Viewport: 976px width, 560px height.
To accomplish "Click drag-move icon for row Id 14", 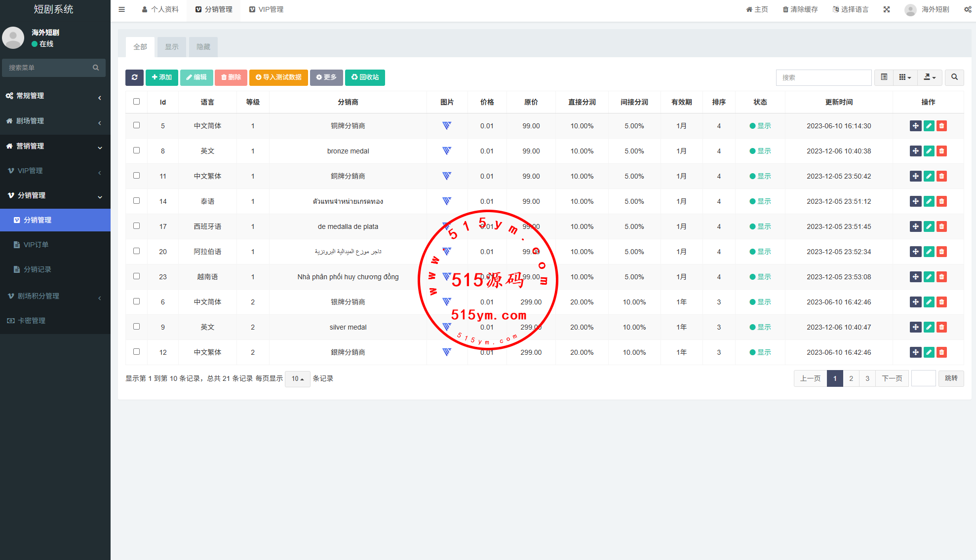I will (915, 201).
